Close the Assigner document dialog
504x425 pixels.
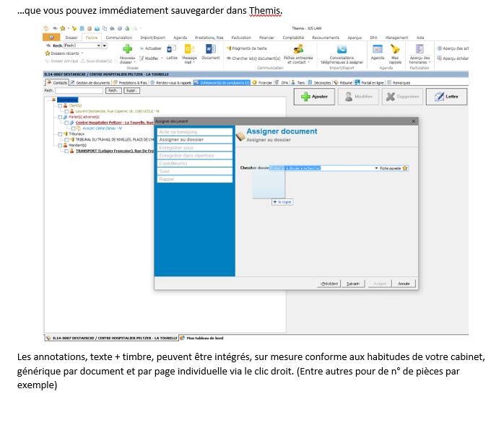(413, 121)
